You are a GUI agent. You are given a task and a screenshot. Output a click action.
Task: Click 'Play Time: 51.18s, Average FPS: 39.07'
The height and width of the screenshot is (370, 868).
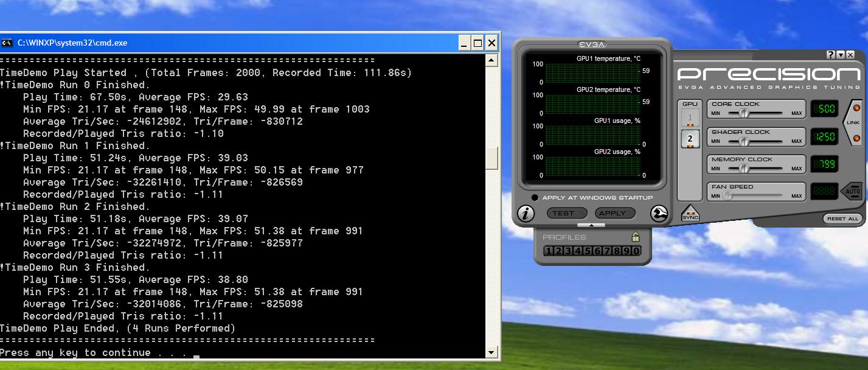[136, 218]
